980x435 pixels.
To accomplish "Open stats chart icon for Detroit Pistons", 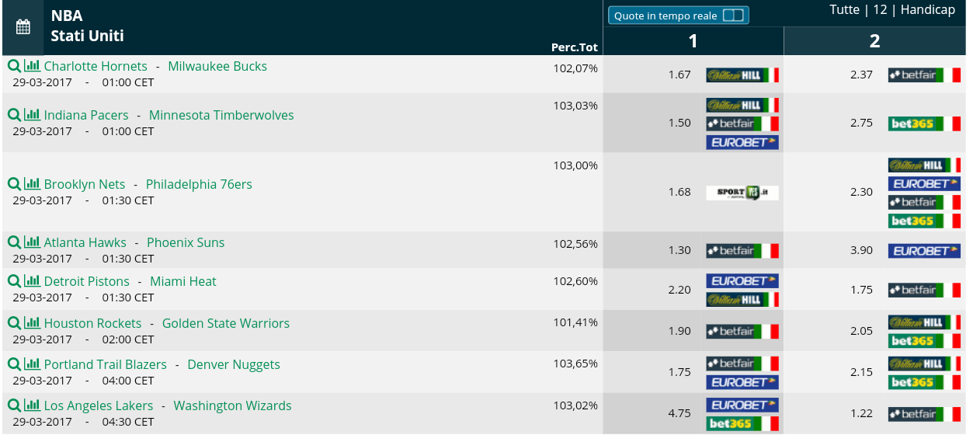I will tap(32, 281).
